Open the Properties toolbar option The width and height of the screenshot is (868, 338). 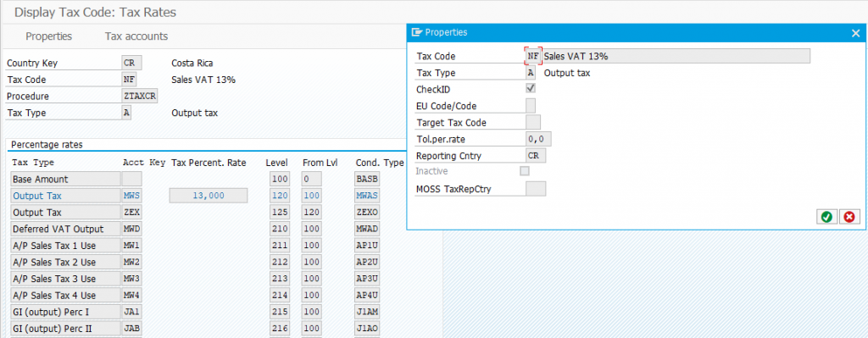[x=48, y=36]
